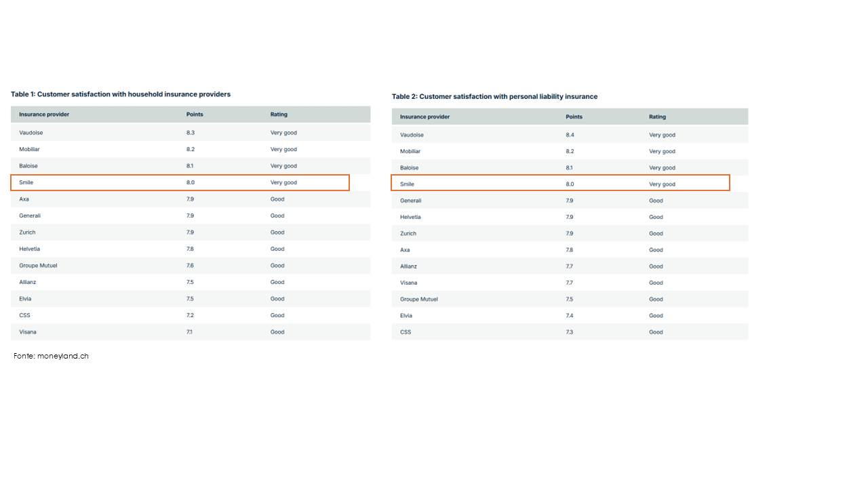Select Groupe Mutuel in Table 2

(418, 299)
